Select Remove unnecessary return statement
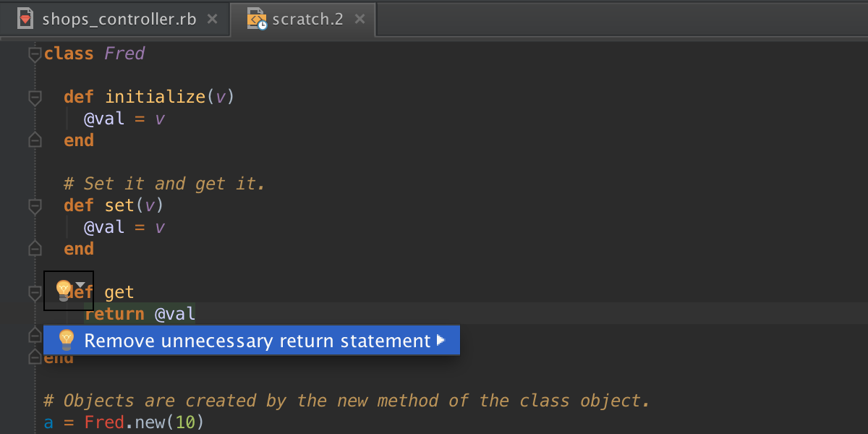Image resolution: width=868 pixels, height=434 pixels. coord(257,341)
